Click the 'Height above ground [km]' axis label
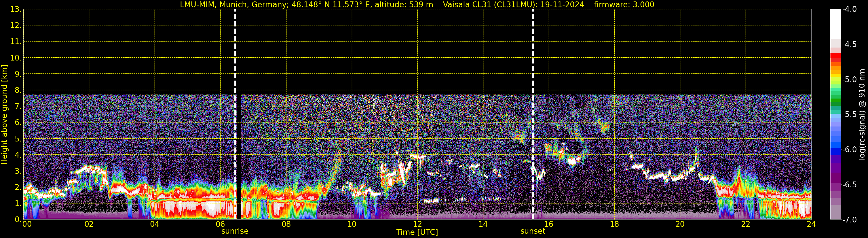This screenshot has height=238, width=868. [x=4, y=115]
